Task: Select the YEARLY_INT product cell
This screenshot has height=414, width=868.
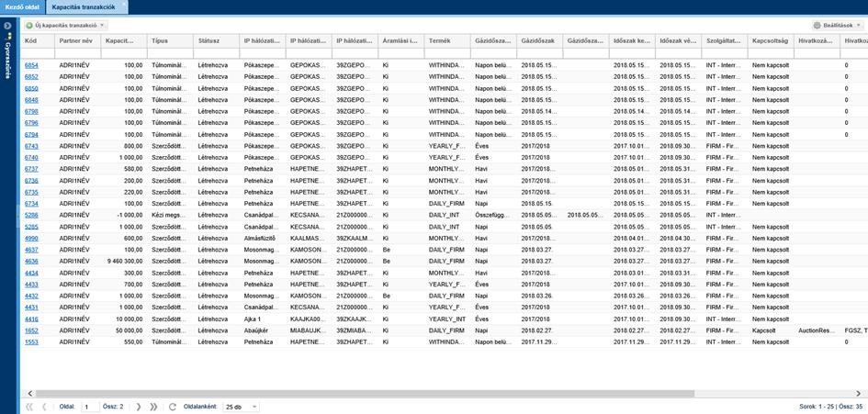Action: [x=447, y=319]
